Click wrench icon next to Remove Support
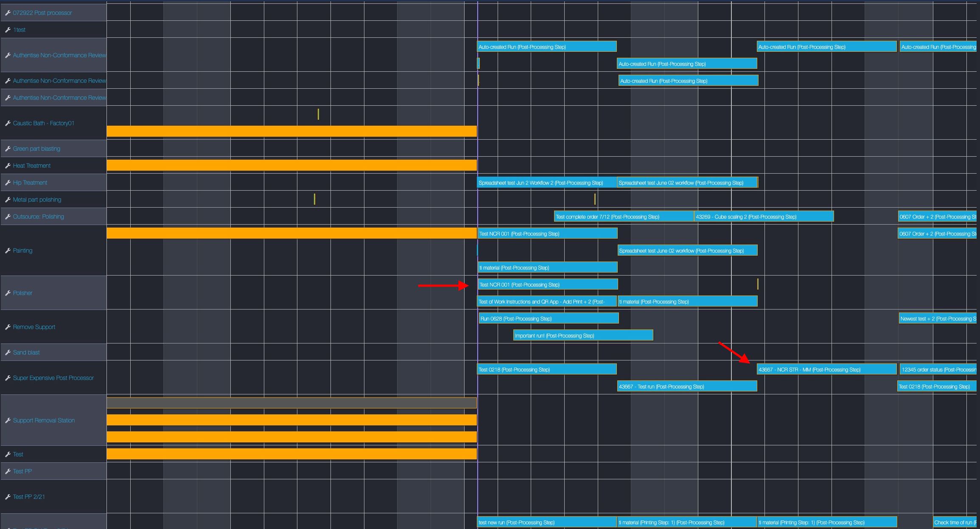Viewport: 980px width, 529px height. tap(8, 327)
